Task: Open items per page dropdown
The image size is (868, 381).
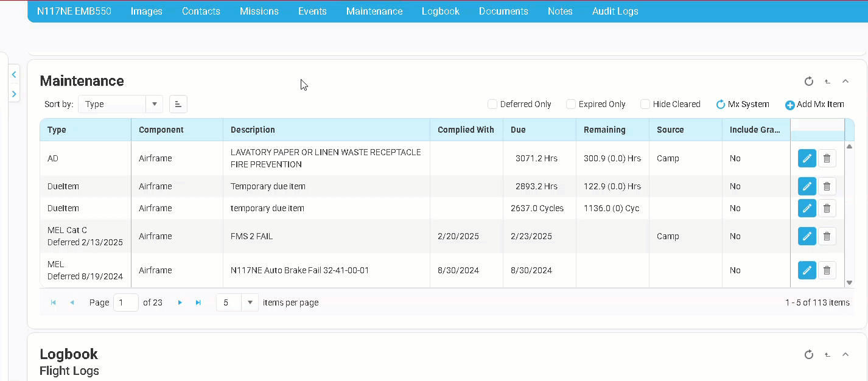Action: coord(250,302)
